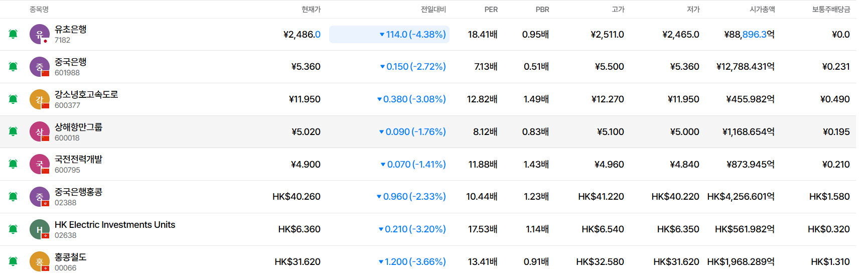Screen dimensions: 868x277
Task: Sort the list by 현재가 column header
Action: click(x=311, y=10)
